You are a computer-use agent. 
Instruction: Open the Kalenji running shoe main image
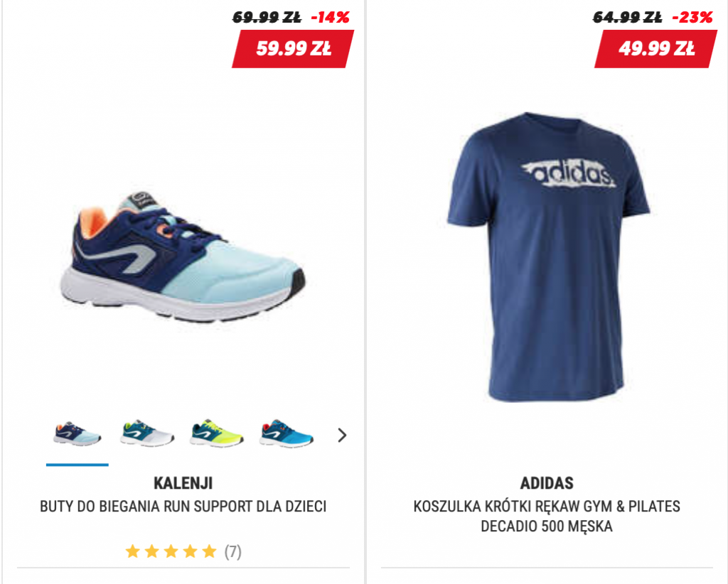(x=183, y=256)
